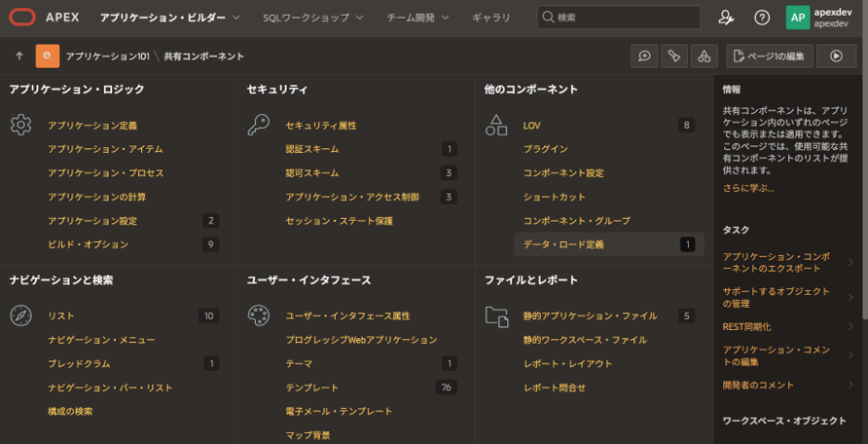The image size is (868, 444).
Task: Open SQLワークショップ menu
Action: (307, 18)
